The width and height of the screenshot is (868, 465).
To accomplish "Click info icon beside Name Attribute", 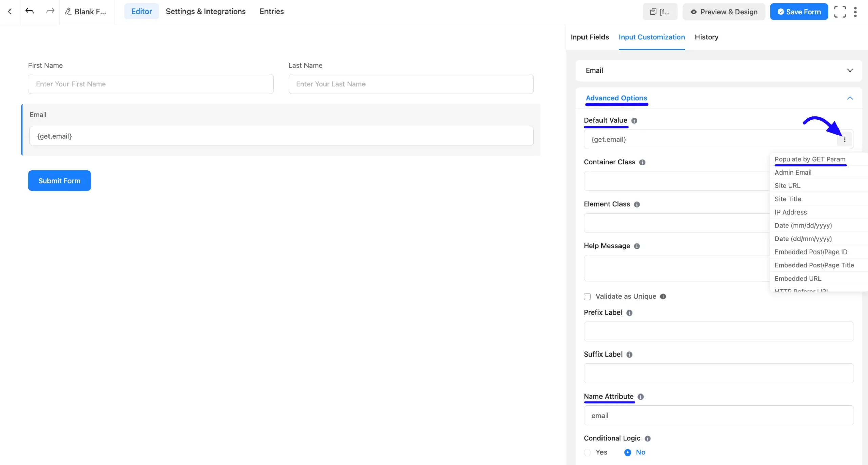I will click(640, 397).
